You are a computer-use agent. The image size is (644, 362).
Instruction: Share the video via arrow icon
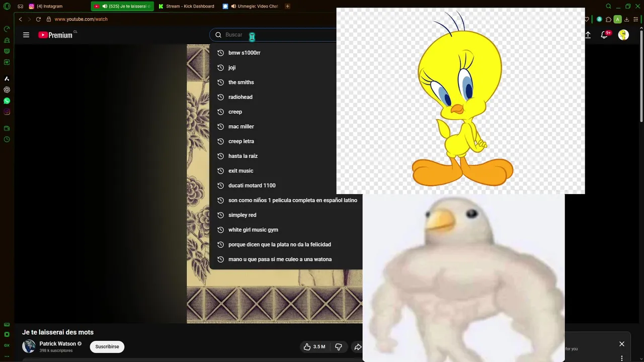[x=358, y=347]
